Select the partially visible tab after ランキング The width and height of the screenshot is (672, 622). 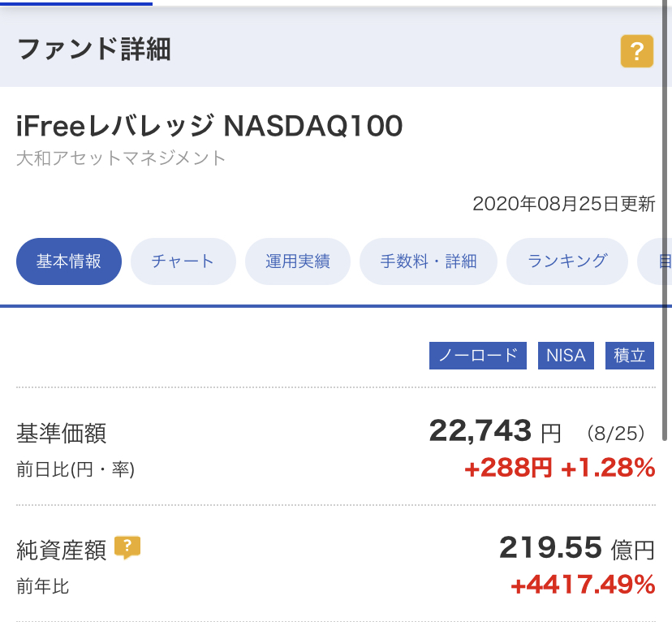coord(654,261)
